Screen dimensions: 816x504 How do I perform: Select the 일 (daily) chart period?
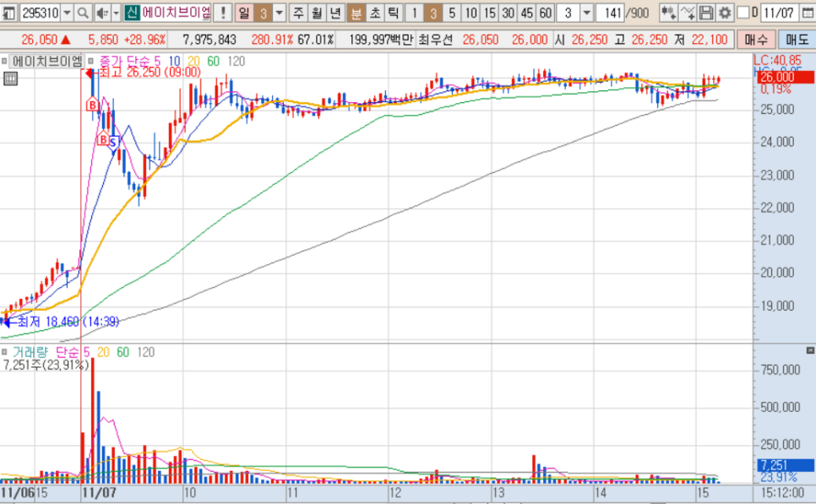click(244, 13)
